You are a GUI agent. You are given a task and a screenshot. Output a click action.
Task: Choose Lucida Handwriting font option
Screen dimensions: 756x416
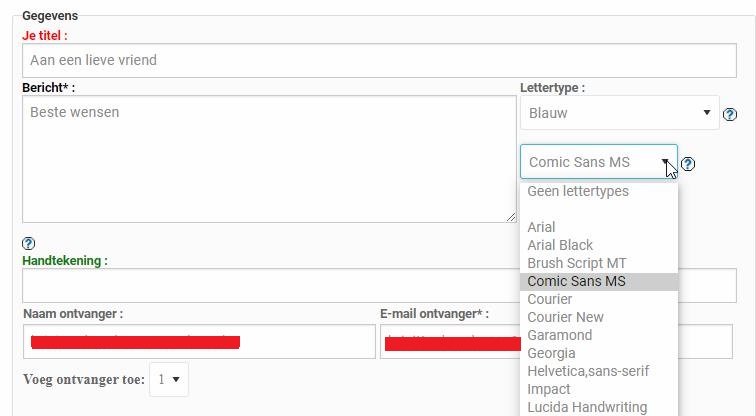coord(587,407)
